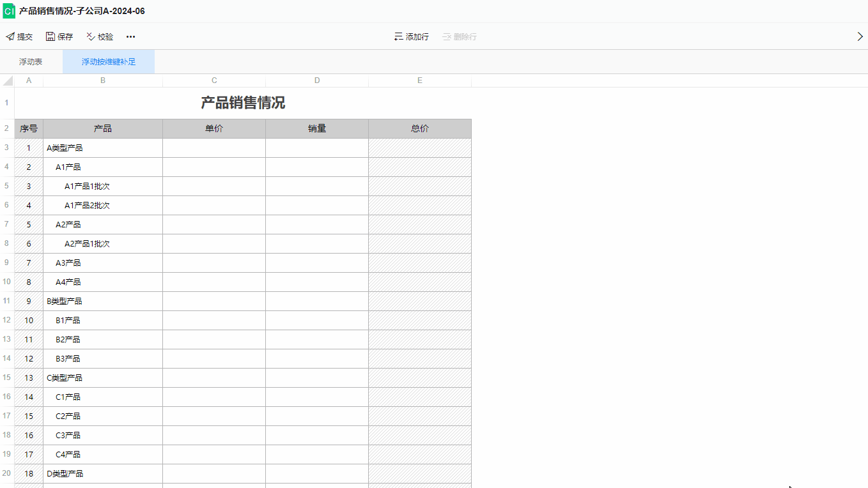Click the delete row (删除行) icon

click(x=447, y=37)
